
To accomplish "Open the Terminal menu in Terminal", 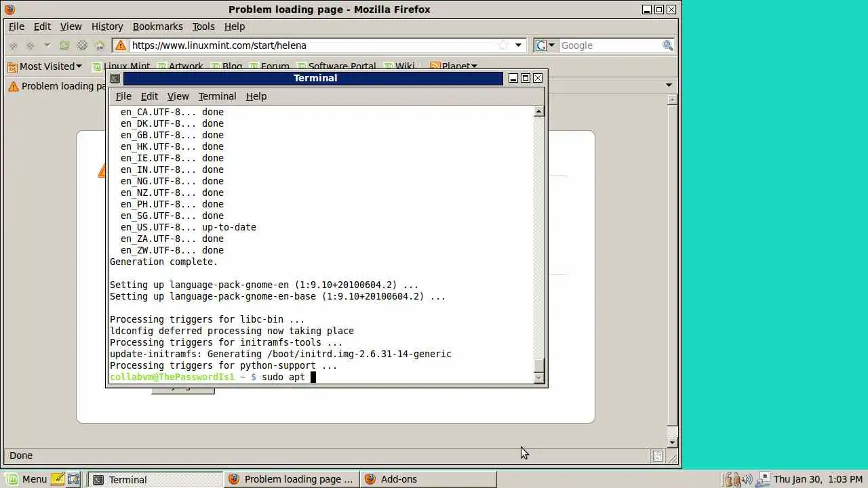I will [217, 96].
